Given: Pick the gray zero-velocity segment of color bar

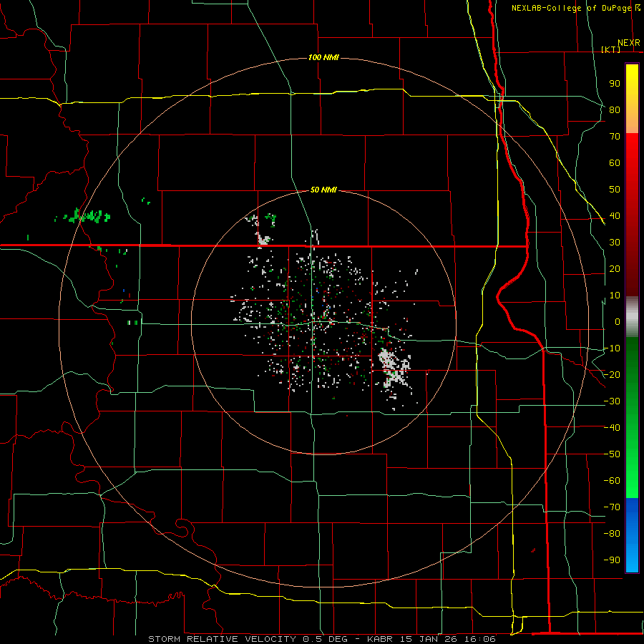Looking at the screenshot, I should [x=632, y=317].
